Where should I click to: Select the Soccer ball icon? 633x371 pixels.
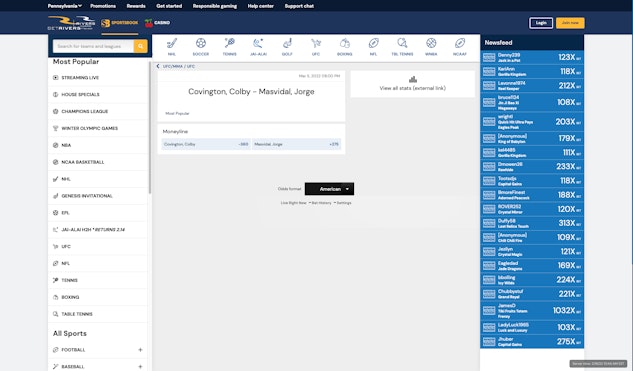coord(201,43)
